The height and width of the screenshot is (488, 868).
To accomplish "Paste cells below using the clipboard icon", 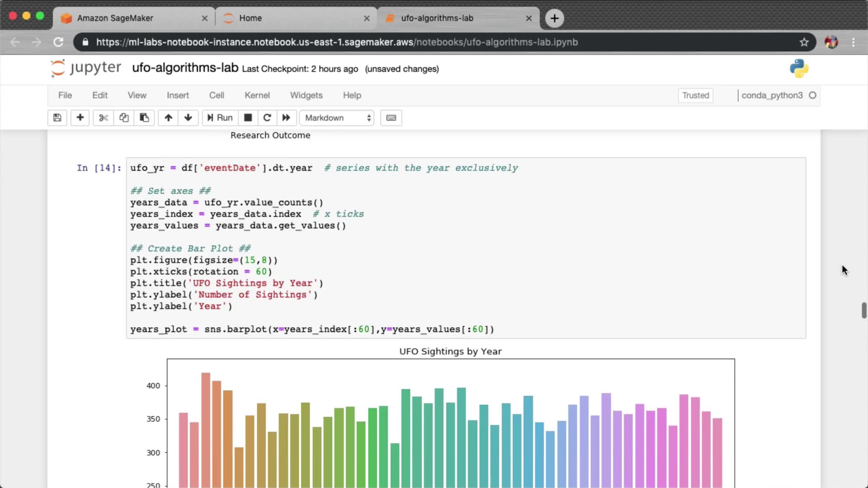I will coord(144,118).
